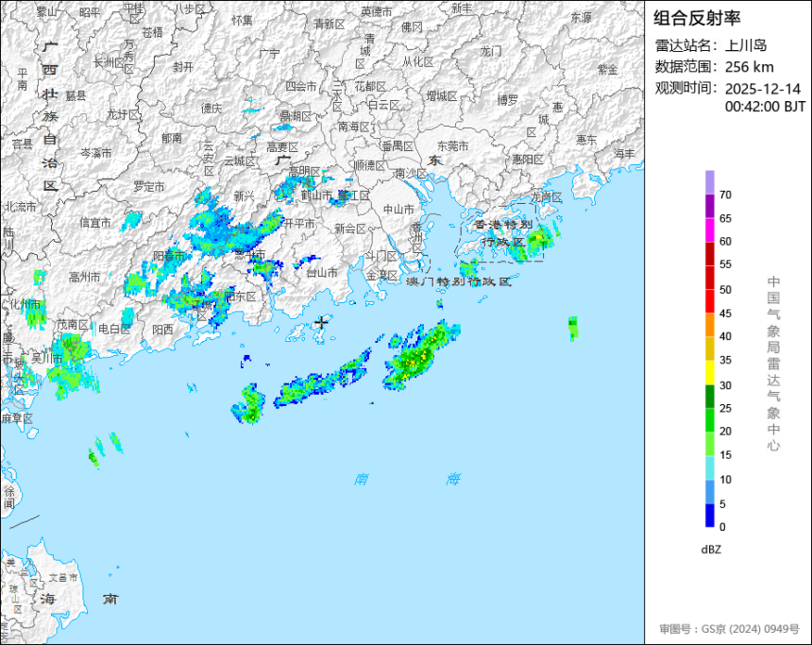Viewport: 812px width, 645px height.
Task: Click the 四会市 map label
Action: [301, 87]
